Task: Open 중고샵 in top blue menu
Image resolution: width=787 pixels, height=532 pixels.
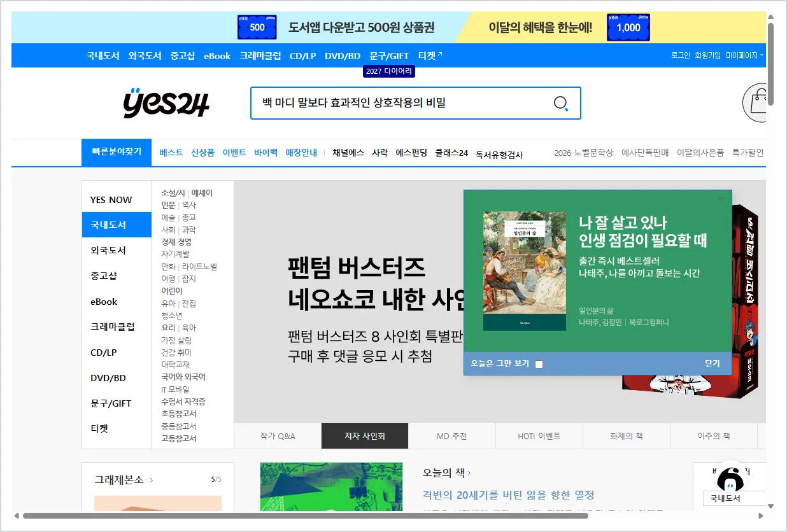Action: pos(183,55)
